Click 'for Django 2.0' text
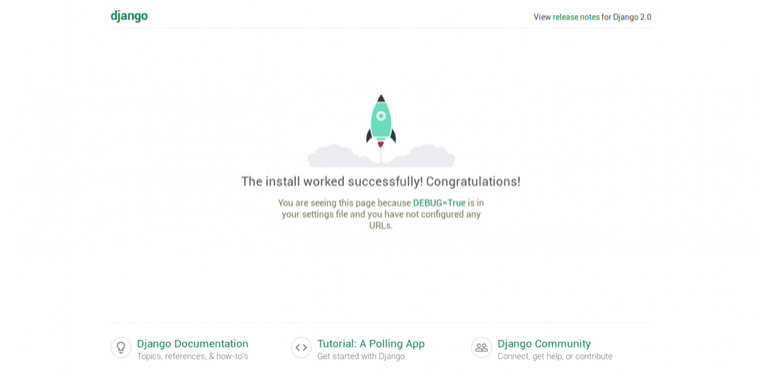Viewport: 762px width, 377px height. point(626,17)
